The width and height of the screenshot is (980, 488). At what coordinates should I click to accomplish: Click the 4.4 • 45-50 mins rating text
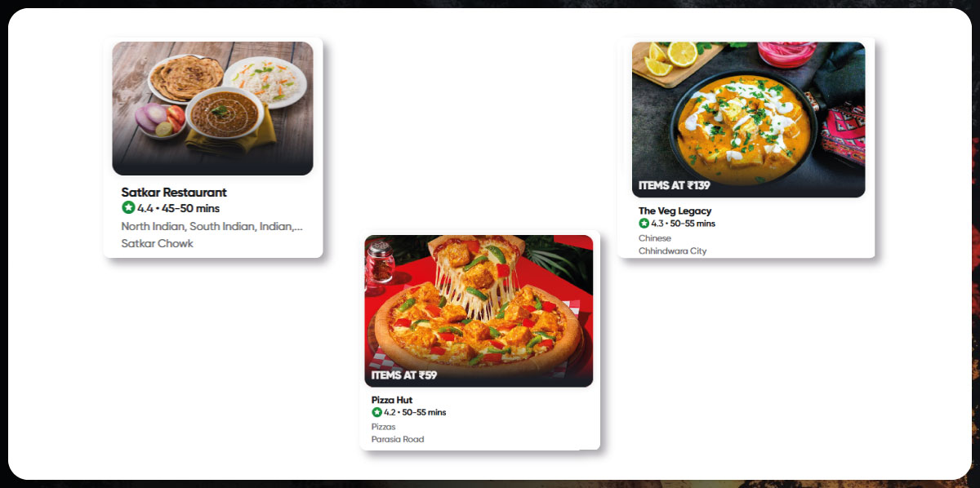[178, 208]
